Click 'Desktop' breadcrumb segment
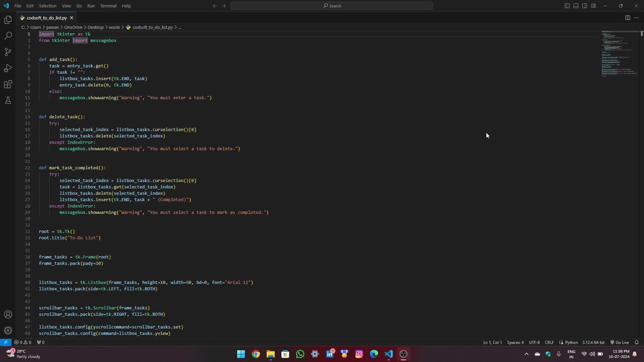The height and width of the screenshot is (362, 644). pyautogui.click(x=96, y=27)
